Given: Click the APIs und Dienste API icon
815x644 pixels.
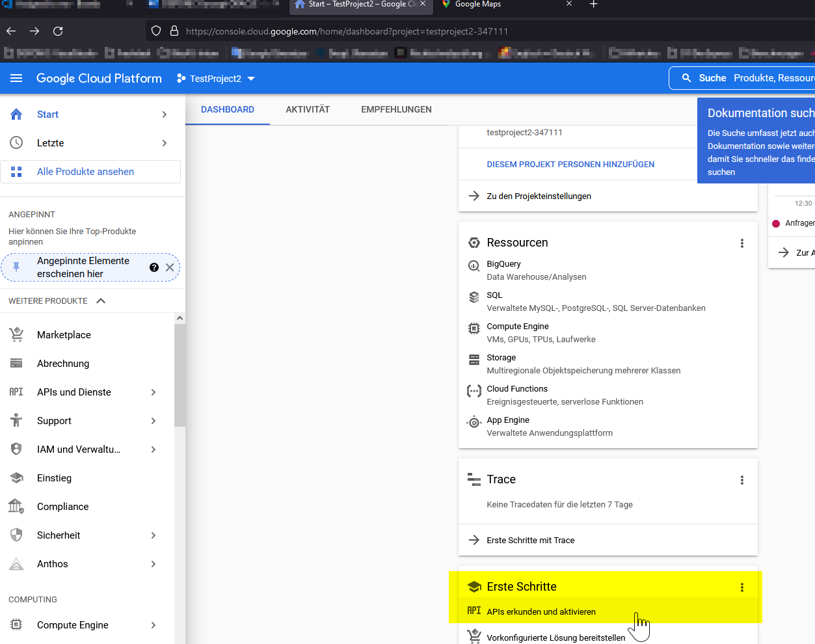Looking at the screenshot, I should coord(16,392).
